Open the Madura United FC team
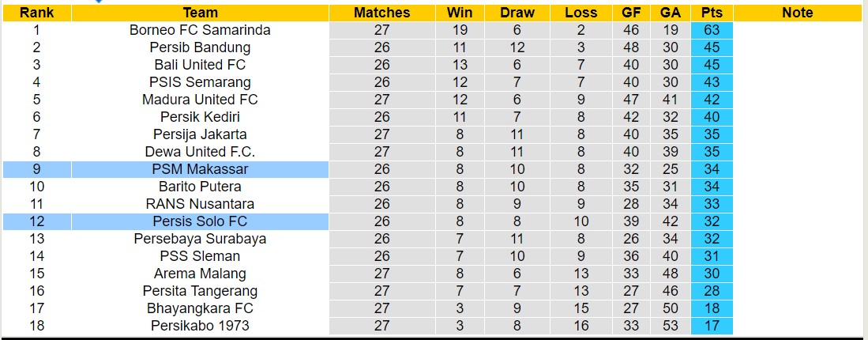868x340 pixels. click(200, 100)
